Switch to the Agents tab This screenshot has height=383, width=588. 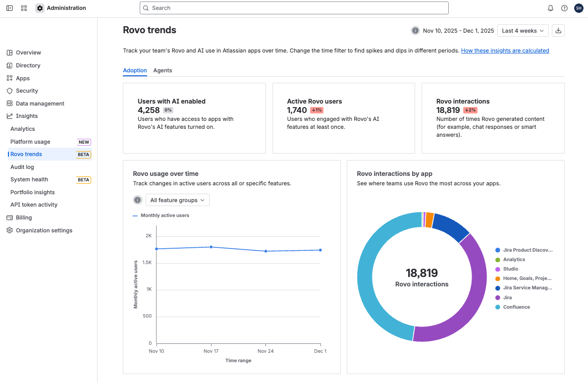pos(162,70)
